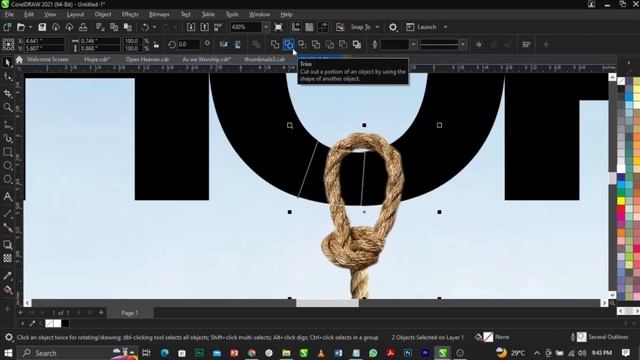This screenshot has width=640, height=360.
Task: Click the horizontal scrollbar thumb
Action: (x=327, y=303)
